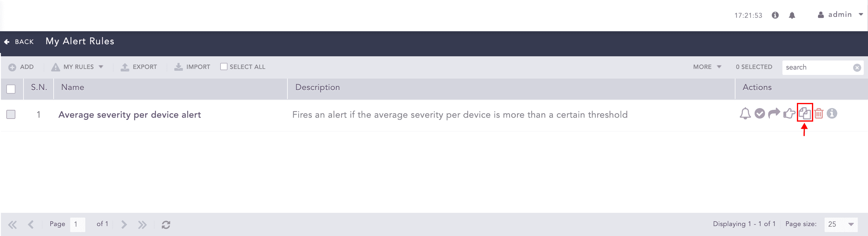Image resolution: width=868 pixels, height=236 pixels.
Task: Open the More dropdown menu
Action: click(707, 67)
